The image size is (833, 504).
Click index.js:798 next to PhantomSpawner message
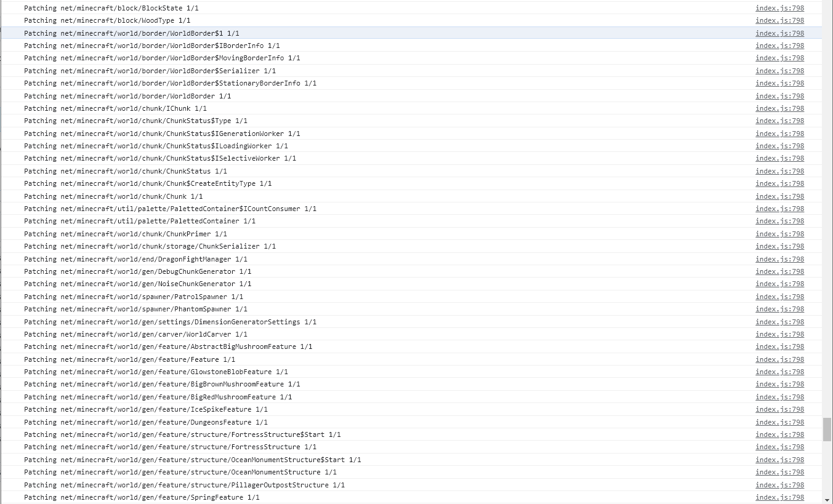[x=779, y=309]
